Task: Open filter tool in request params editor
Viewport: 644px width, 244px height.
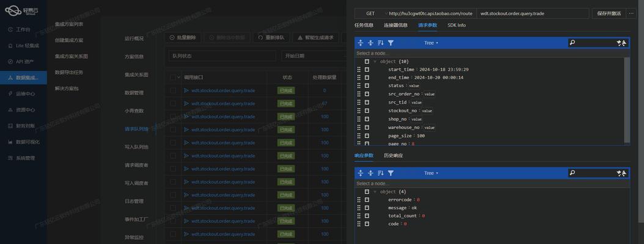Action: (390, 43)
